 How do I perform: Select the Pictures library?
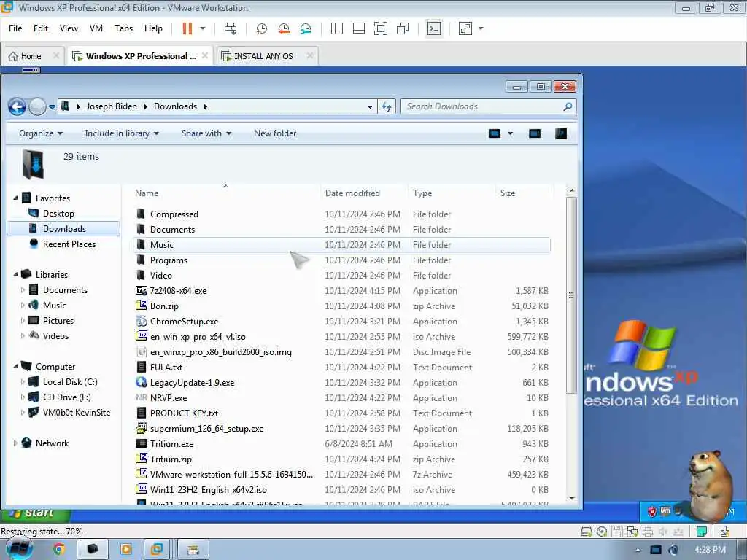58,321
